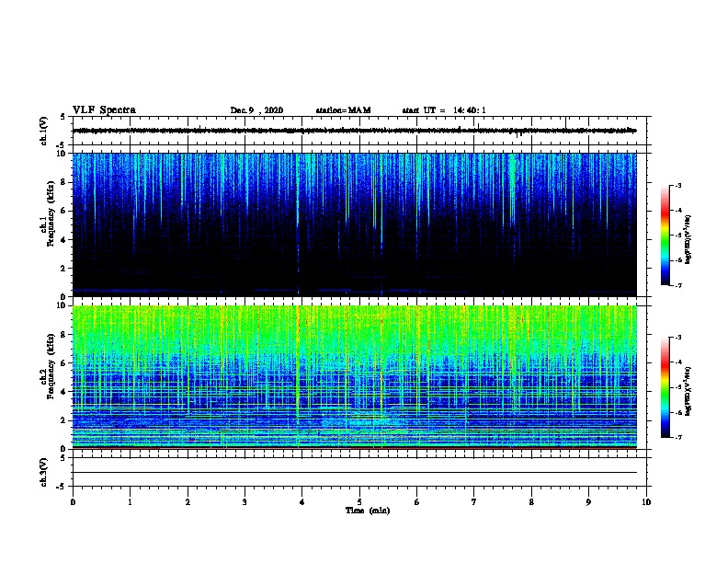Click the flat ch.3 voltage line

355,473
